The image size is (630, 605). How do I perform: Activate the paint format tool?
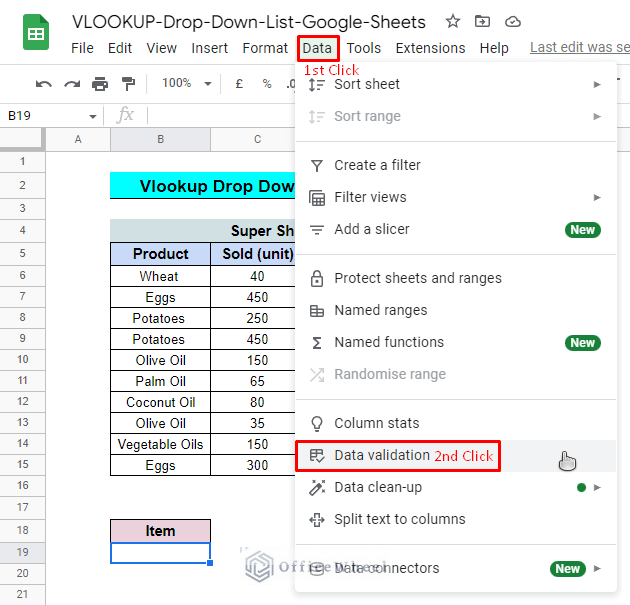[128, 84]
